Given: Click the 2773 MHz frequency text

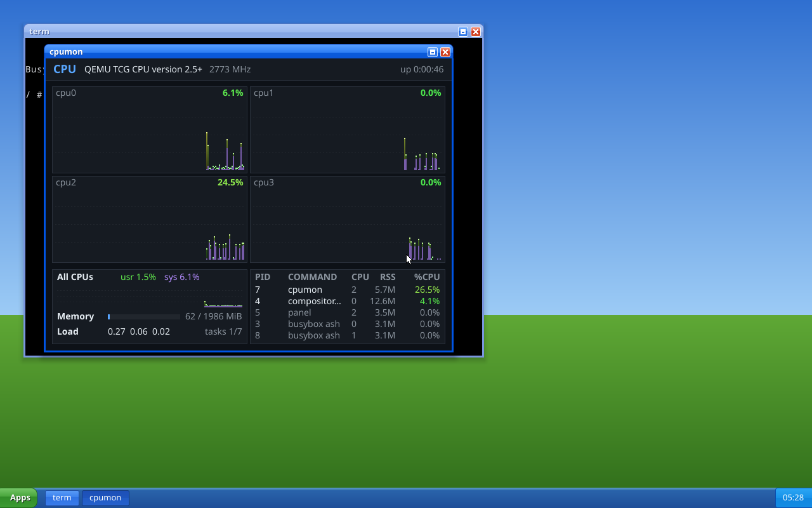Looking at the screenshot, I should pyautogui.click(x=230, y=69).
